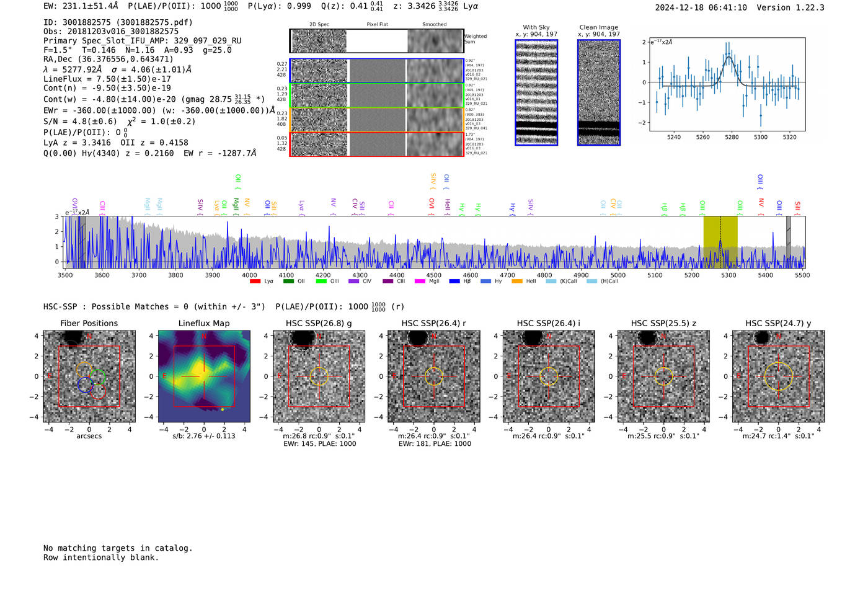
Task: Click the 'Obs: 20181203v016_3001882575' line
Action: (111, 32)
